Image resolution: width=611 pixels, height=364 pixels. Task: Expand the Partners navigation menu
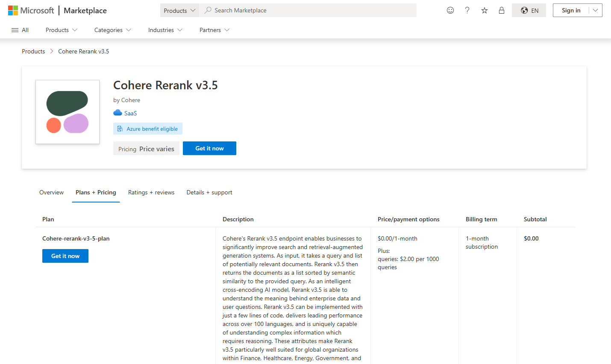pyautogui.click(x=214, y=30)
